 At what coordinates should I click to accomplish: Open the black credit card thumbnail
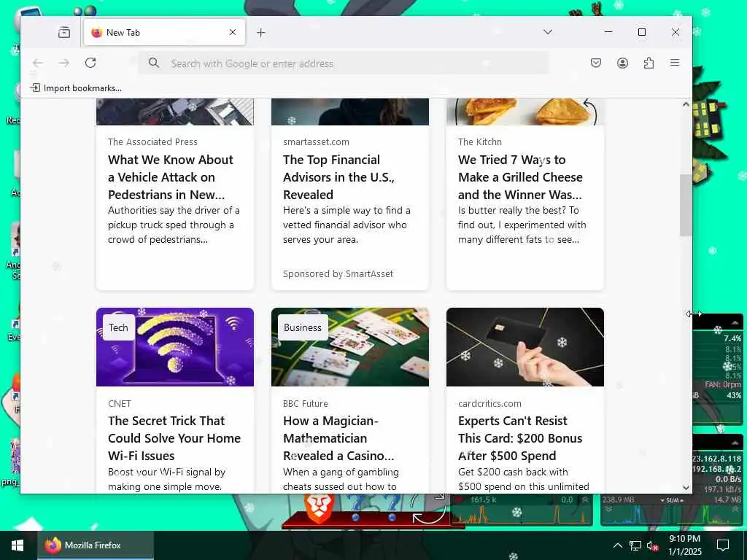[525, 346]
